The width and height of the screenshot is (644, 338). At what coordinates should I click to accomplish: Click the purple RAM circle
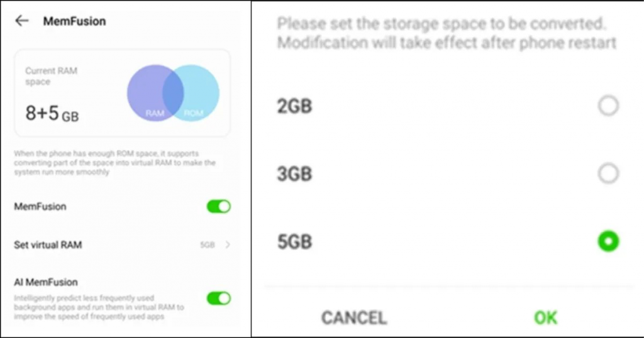[146, 93]
